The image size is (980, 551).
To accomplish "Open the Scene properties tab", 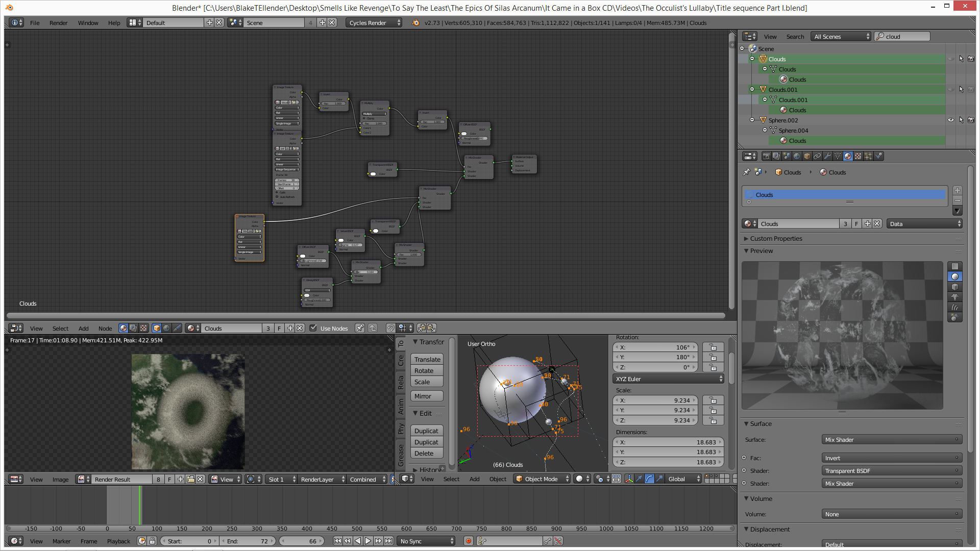I will (787, 156).
